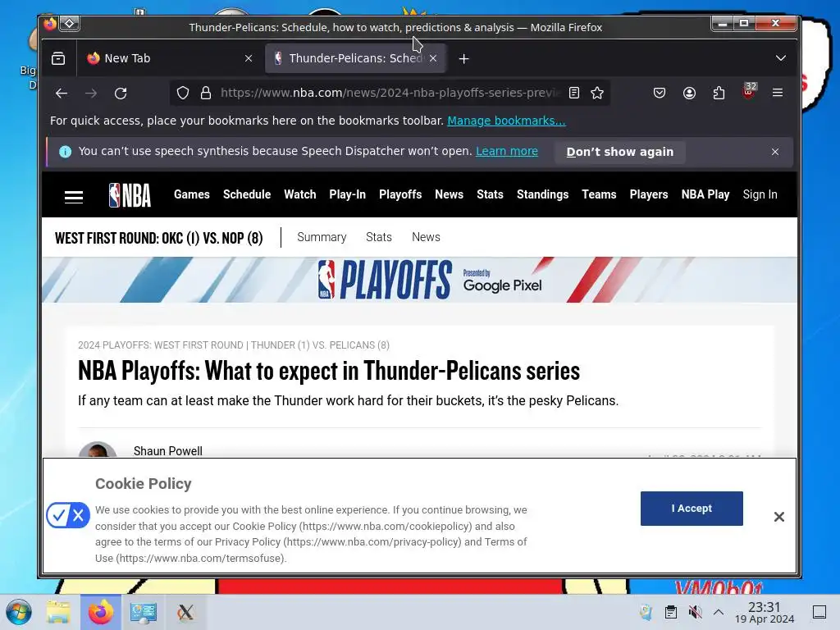Open Players in NBA navigation
Screen dimensions: 840x630
pos(648,194)
